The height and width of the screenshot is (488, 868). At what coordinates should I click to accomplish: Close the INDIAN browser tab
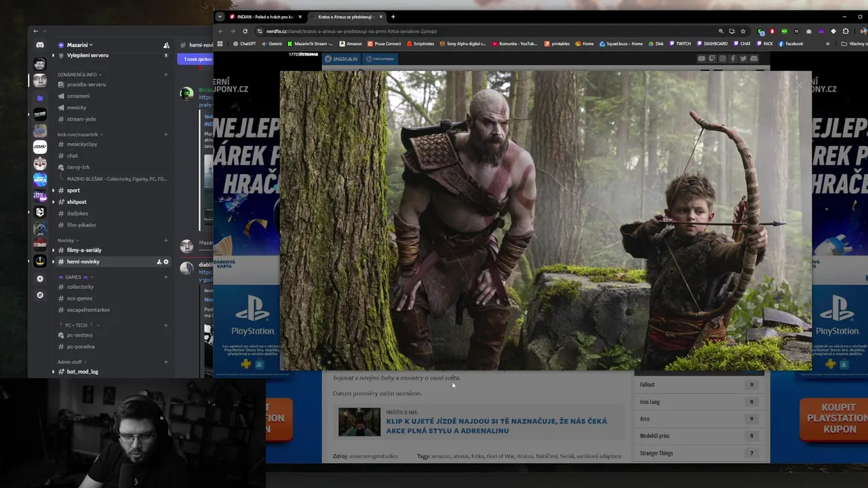[300, 17]
